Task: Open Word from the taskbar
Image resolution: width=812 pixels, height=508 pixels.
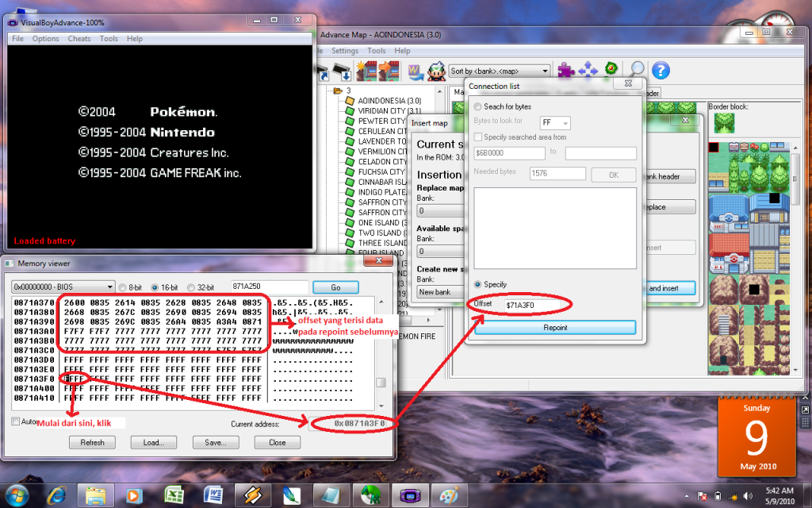Action: point(213,495)
